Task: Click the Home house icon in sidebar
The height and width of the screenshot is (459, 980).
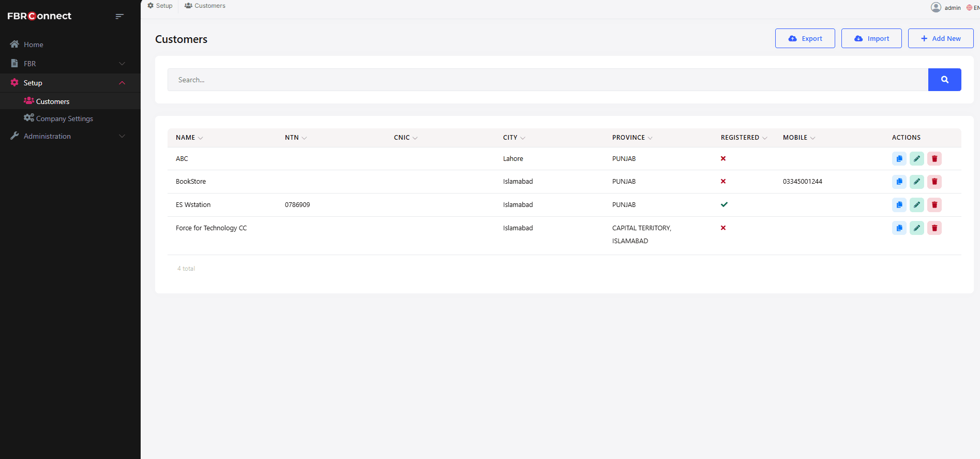Action: click(x=14, y=44)
